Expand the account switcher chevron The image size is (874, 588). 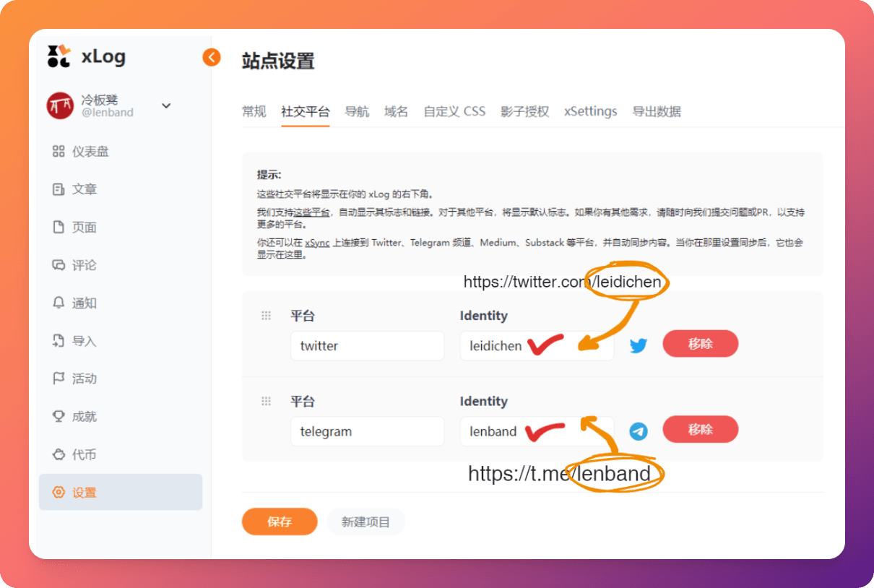click(x=166, y=105)
